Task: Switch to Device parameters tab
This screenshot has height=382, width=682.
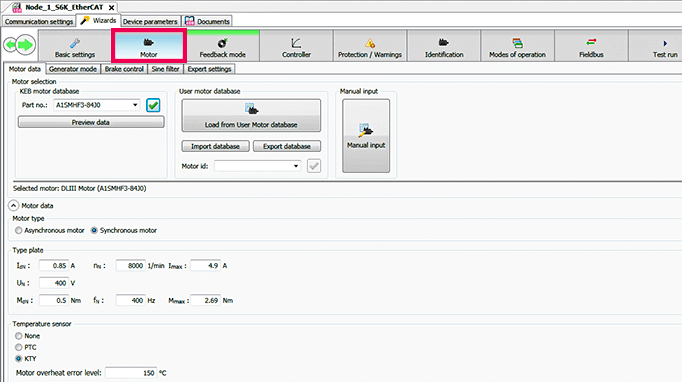Action: tap(150, 21)
